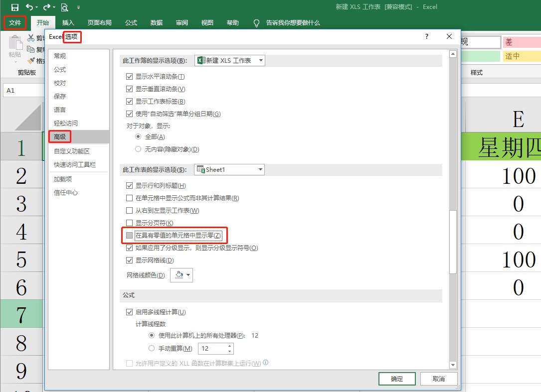Viewport: 541px width, 392px height.
Task: Expand the Quick Access Toolbar customize arrow
Action: [x=78, y=7]
